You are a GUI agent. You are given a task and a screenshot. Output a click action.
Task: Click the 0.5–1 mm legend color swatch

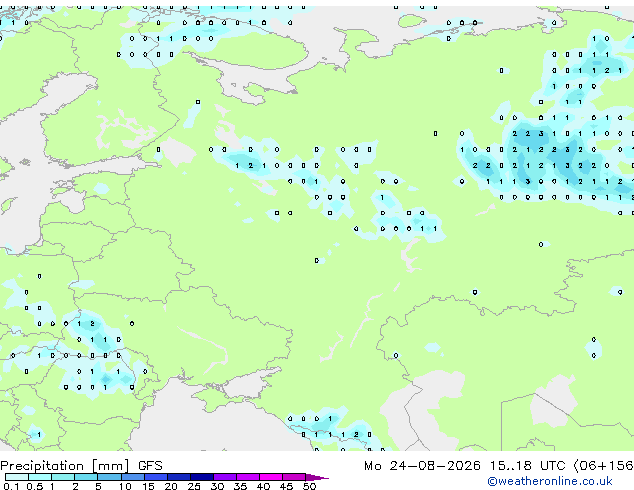[40, 477]
